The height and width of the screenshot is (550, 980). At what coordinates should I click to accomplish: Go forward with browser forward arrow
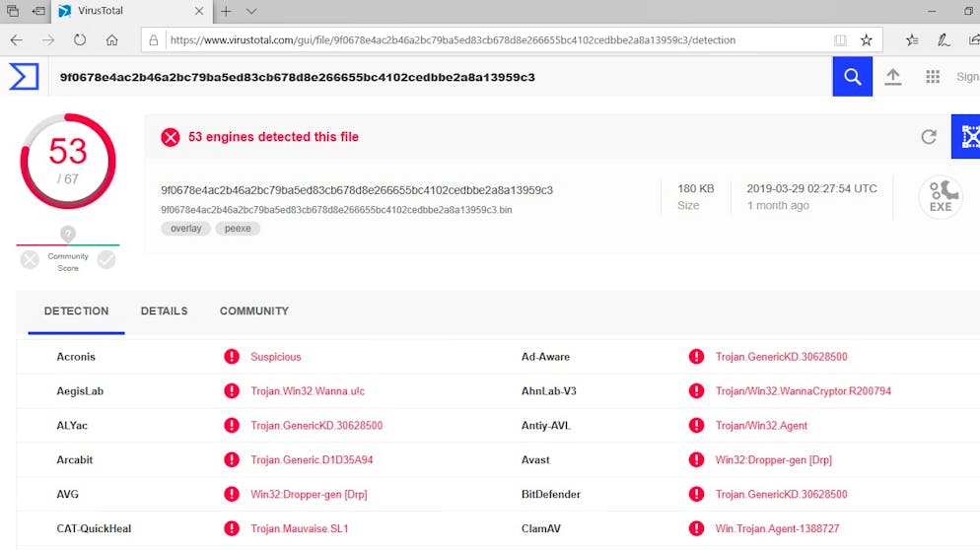coord(48,40)
